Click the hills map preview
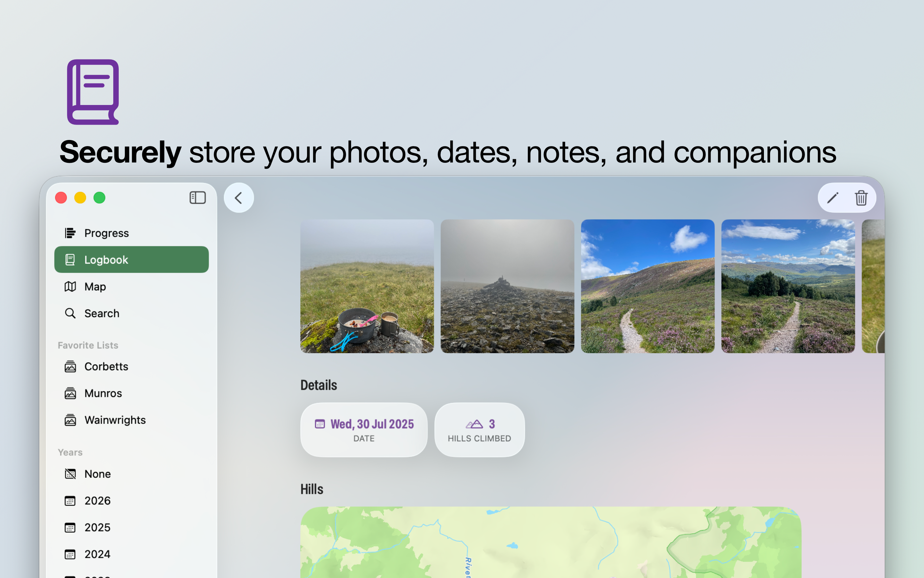The width and height of the screenshot is (924, 578). (551, 542)
